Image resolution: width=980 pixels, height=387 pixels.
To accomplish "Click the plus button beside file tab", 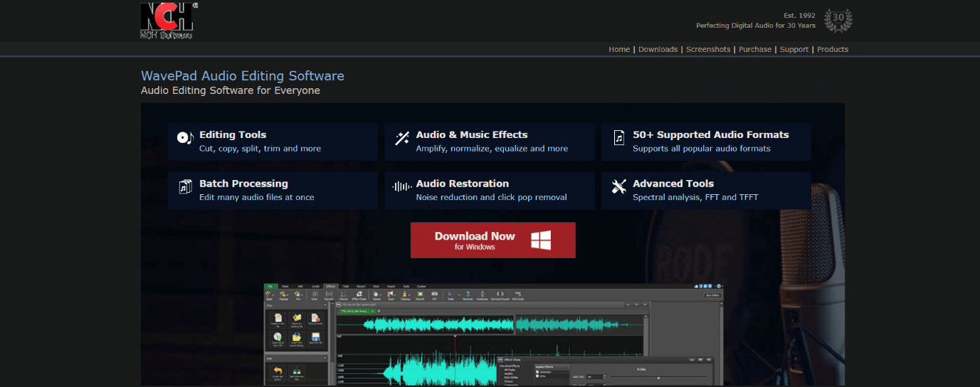I will pos(379,311).
